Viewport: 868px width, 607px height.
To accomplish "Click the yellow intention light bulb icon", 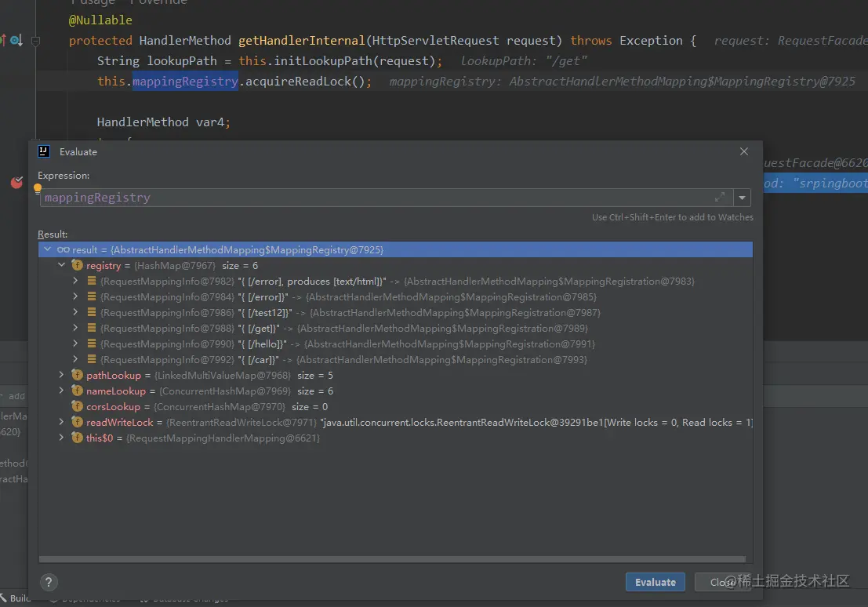I will click(x=38, y=188).
